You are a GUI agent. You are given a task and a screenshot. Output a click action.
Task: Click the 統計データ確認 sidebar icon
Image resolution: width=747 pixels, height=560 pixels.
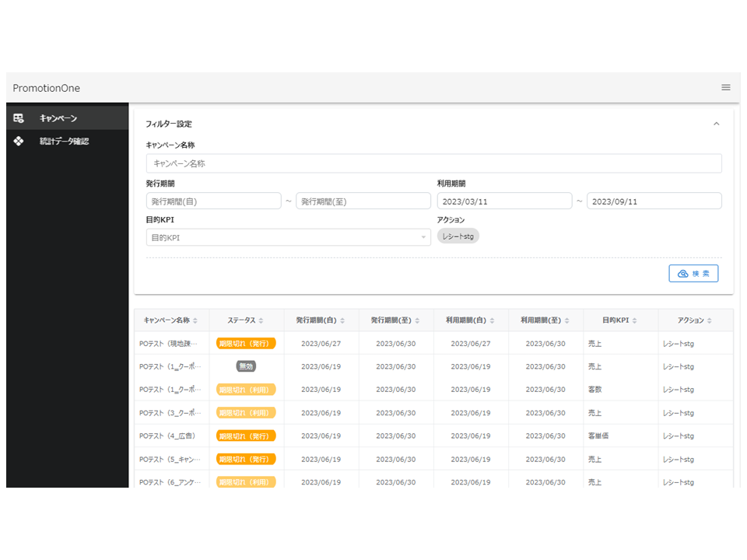click(x=19, y=141)
